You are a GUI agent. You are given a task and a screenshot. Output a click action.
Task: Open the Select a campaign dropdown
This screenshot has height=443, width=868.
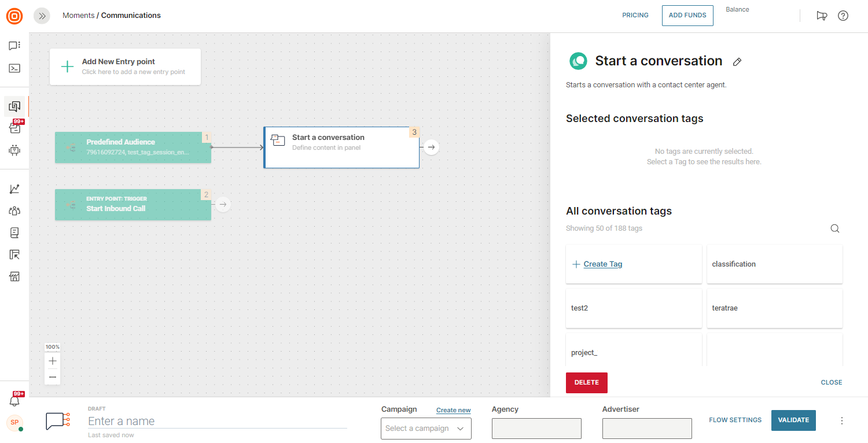click(x=425, y=429)
